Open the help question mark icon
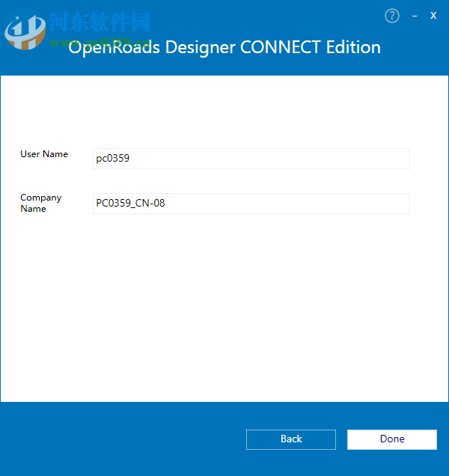This screenshot has height=476, width=449. pyautogui.click(x=392, y=16)
